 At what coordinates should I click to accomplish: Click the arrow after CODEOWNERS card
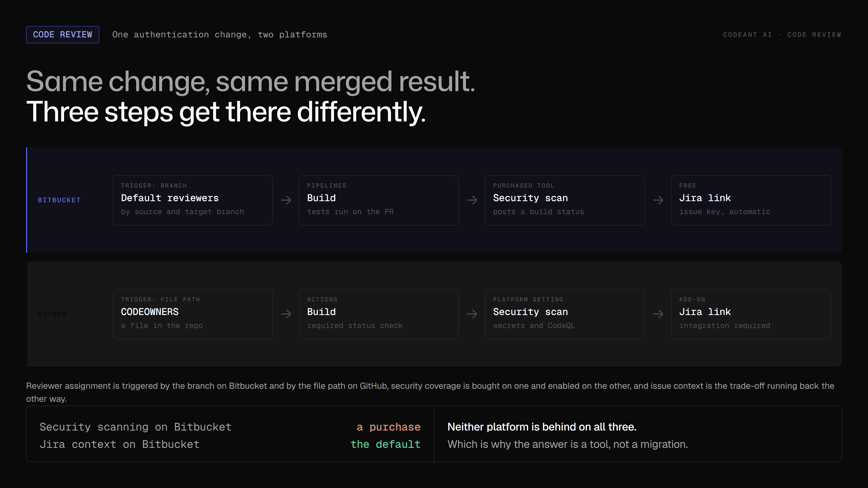point(286,314)
